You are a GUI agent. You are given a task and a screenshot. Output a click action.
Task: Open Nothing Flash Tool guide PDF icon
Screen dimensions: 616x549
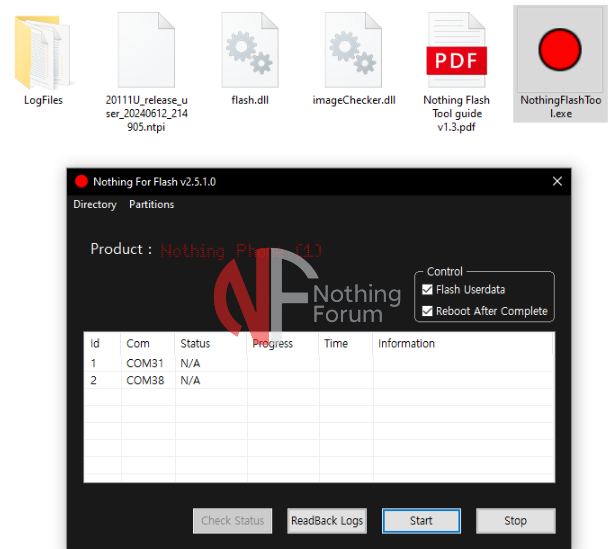click(x=456, y=51)
